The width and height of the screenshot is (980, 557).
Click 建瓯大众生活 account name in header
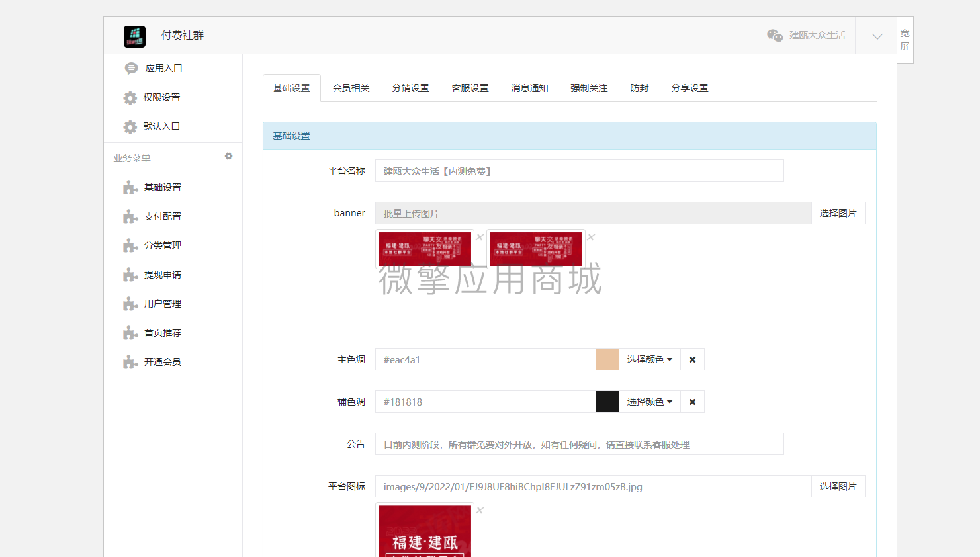coord(817,36)
